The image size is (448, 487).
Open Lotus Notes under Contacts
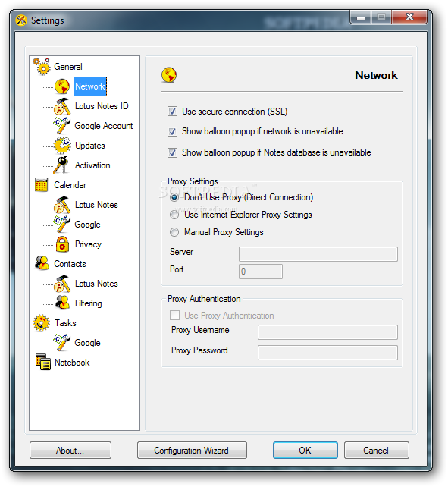pos(96,284)
